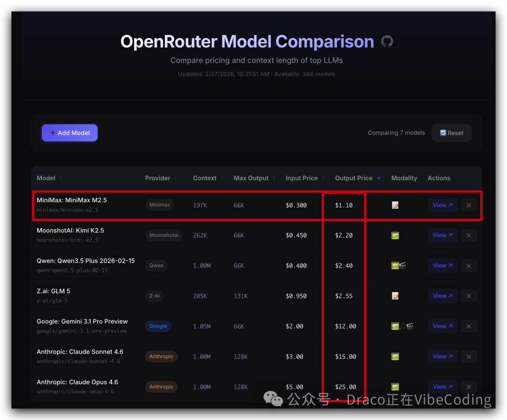Click Kimi K2.5 output price $2.20
Image resolution: width=507 pixels, height=420 pixels.
pyautogui.click(x=344, y=236)
